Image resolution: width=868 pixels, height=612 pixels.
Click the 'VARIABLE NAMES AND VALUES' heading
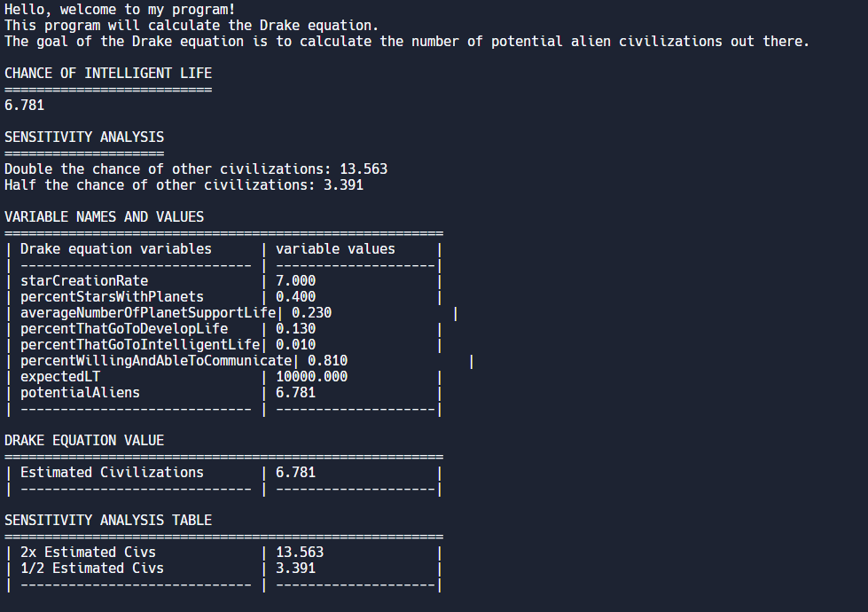click(x=104, y=217)
